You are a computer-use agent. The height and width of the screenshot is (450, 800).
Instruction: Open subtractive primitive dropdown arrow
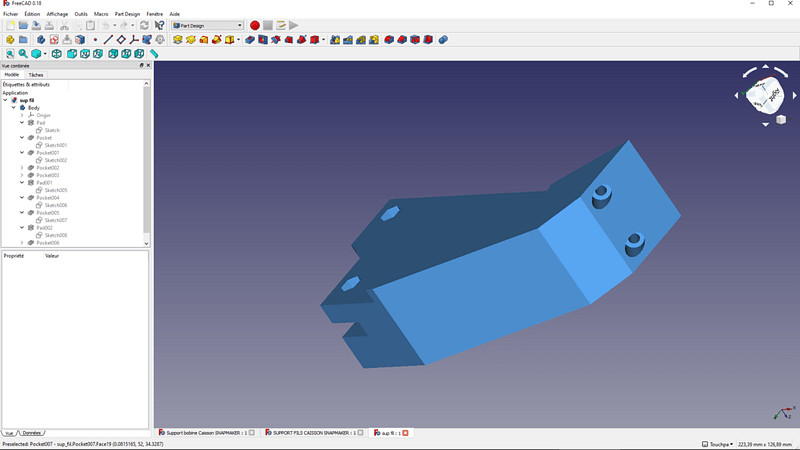(x=323, y=40)
